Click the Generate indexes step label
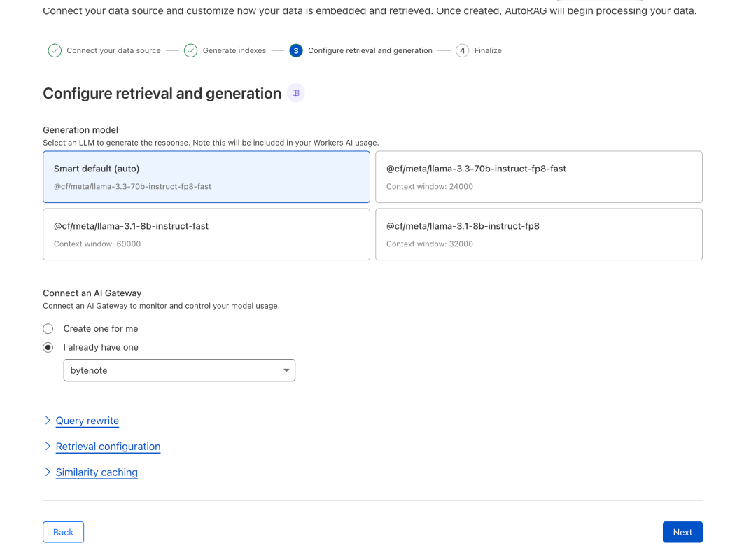The height and width of the screenshot is (555, 756). 235,50
